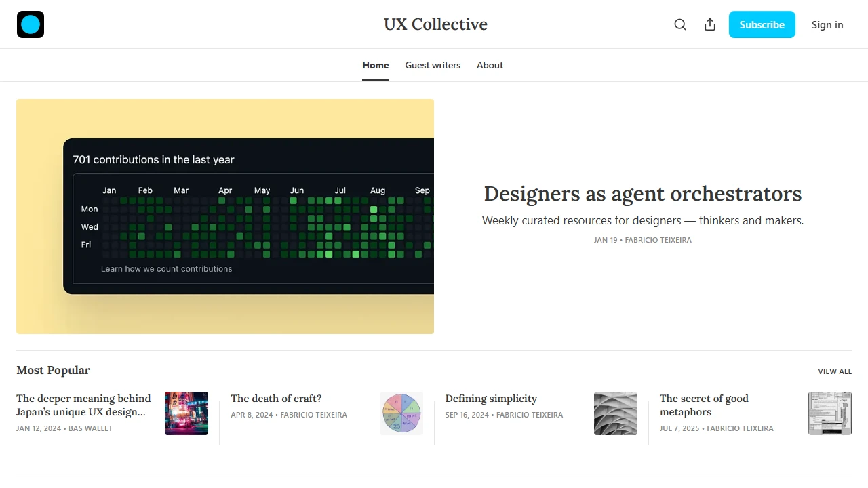This screenshot has height=488, width=868.
Task: Click the gray sculpture thumbnail
Action: 616,413
